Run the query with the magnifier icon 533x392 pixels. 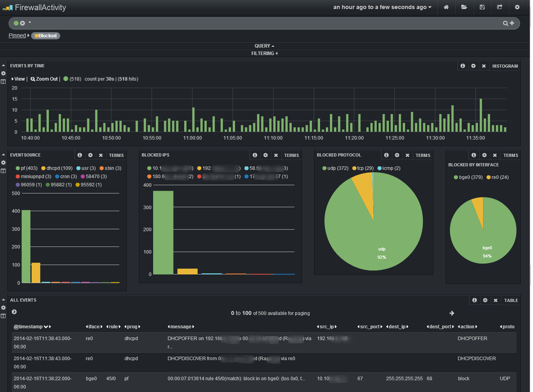pos(505,23)
